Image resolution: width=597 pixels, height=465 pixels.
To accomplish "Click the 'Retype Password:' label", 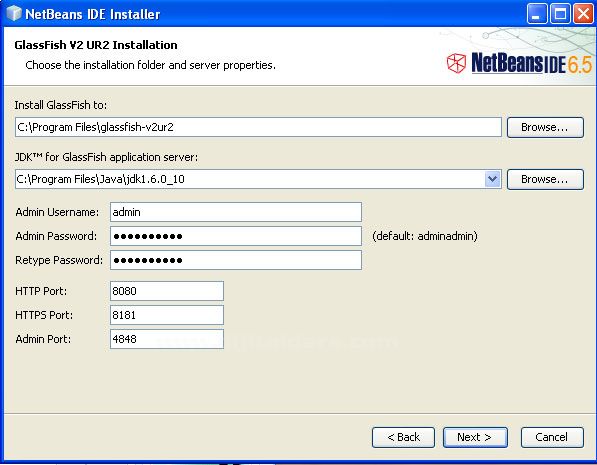I will 59,260.
